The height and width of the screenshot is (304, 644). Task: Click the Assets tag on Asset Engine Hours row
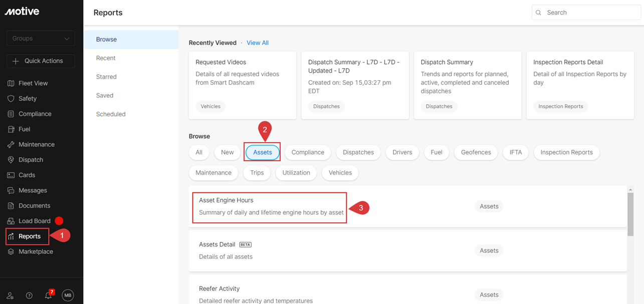coord(489,206)
